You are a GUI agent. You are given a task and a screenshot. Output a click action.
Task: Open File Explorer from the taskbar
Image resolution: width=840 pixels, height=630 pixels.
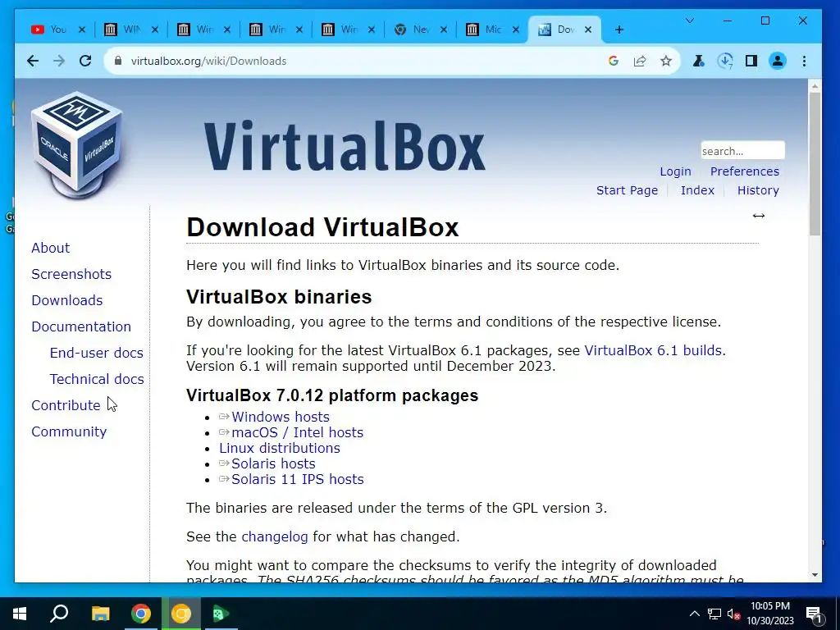click(x=100, y=614)
